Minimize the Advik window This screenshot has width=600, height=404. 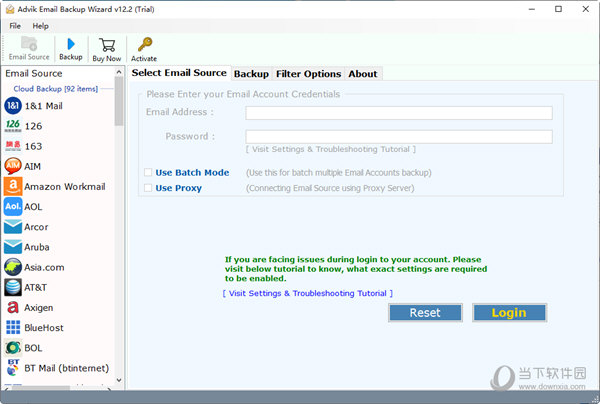532,9
